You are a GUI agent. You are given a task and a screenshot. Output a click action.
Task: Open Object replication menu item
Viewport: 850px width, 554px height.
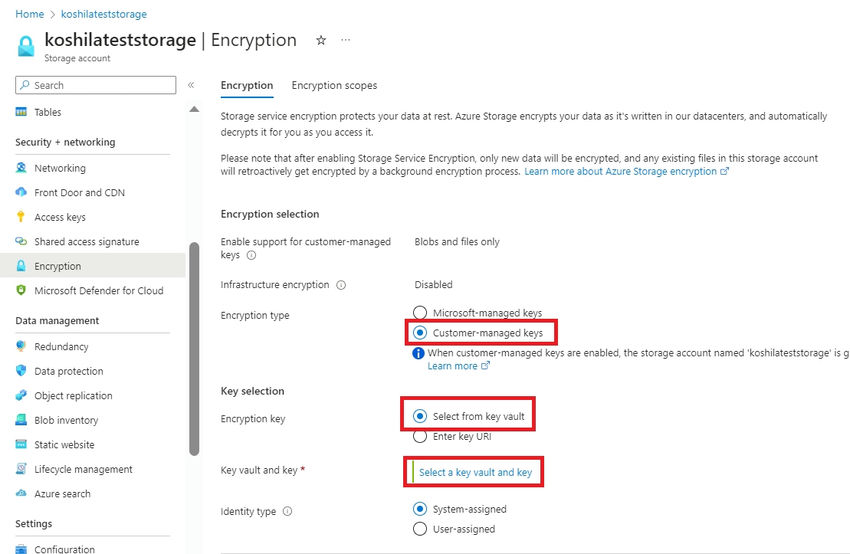pyautogui.click(x=73, y=396)
